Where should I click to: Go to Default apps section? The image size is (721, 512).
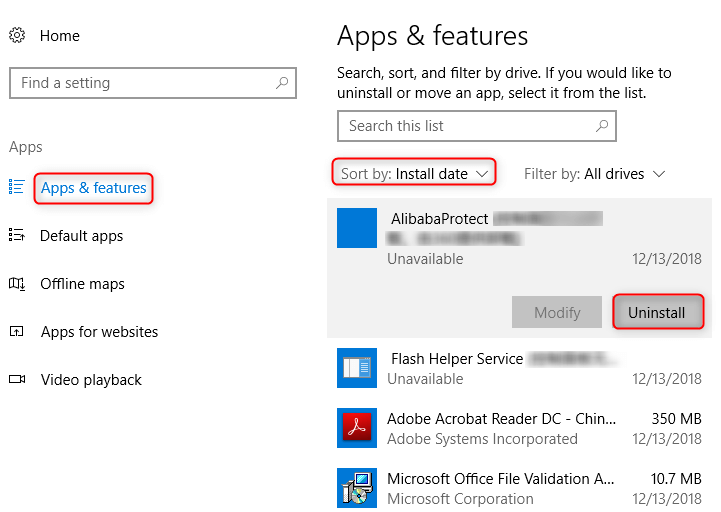[81, 236]
